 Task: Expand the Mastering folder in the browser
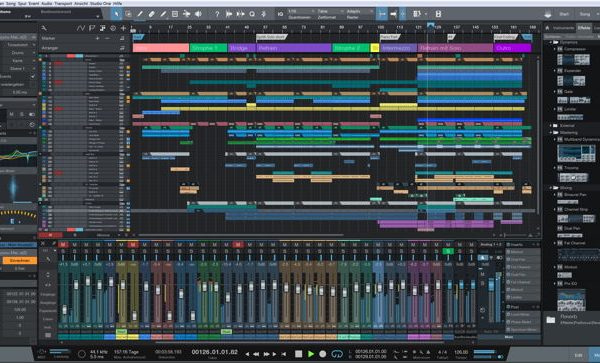point(551,132)
